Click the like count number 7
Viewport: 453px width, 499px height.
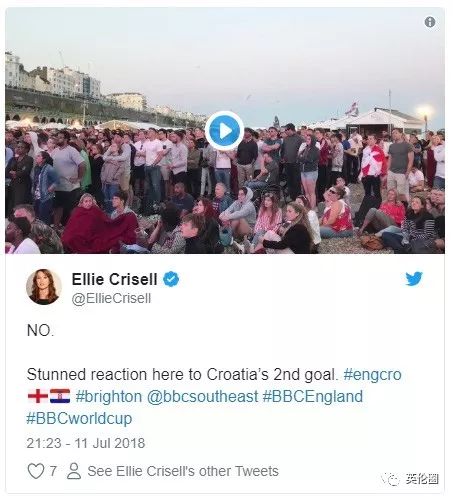pos(53,471)
